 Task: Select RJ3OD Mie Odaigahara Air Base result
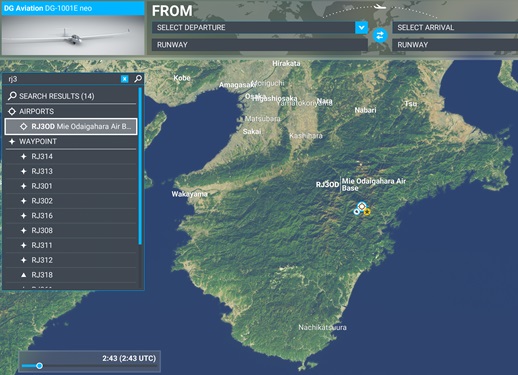coord(71,126)
